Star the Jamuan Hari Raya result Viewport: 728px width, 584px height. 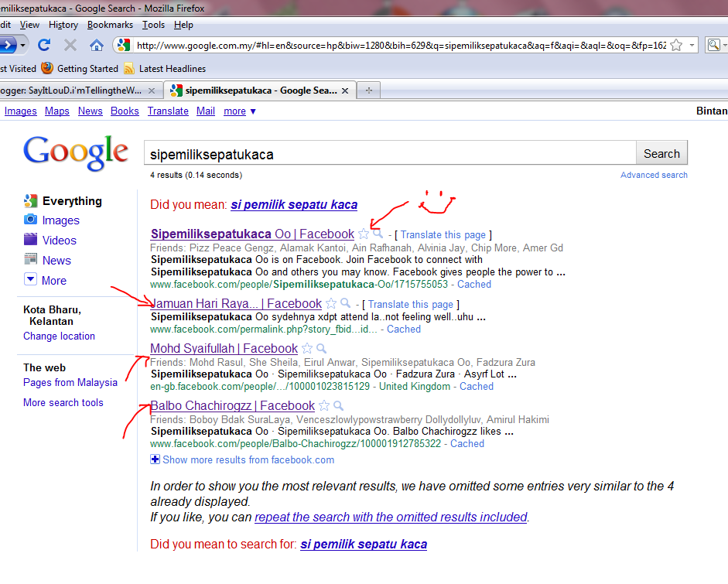[331, 304]
